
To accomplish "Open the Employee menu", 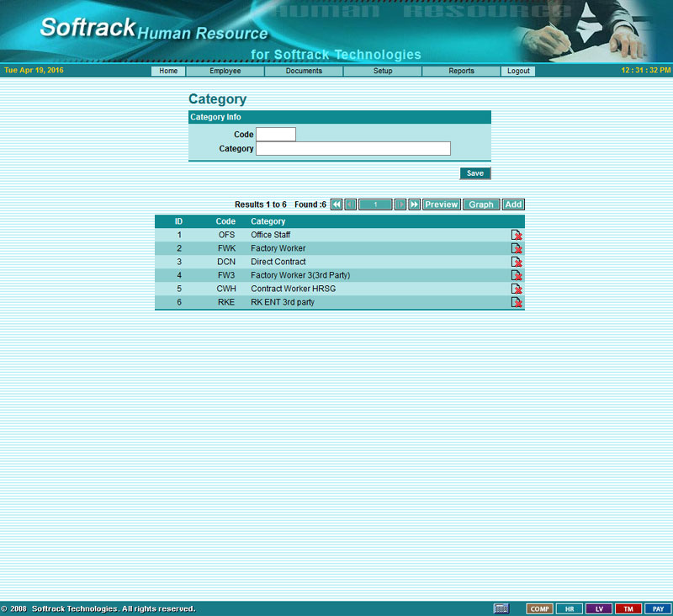I will 225,72.
